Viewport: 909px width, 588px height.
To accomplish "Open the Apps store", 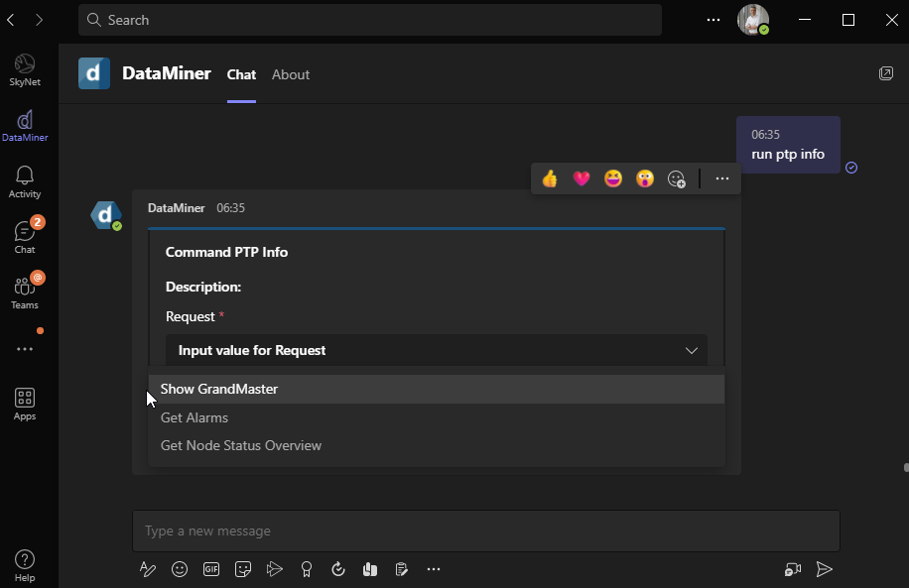I will point(25,405).
